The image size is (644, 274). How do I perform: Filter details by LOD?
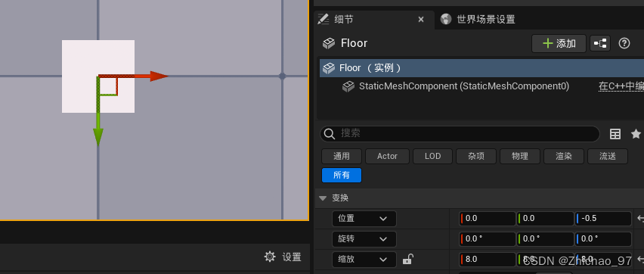432,157
